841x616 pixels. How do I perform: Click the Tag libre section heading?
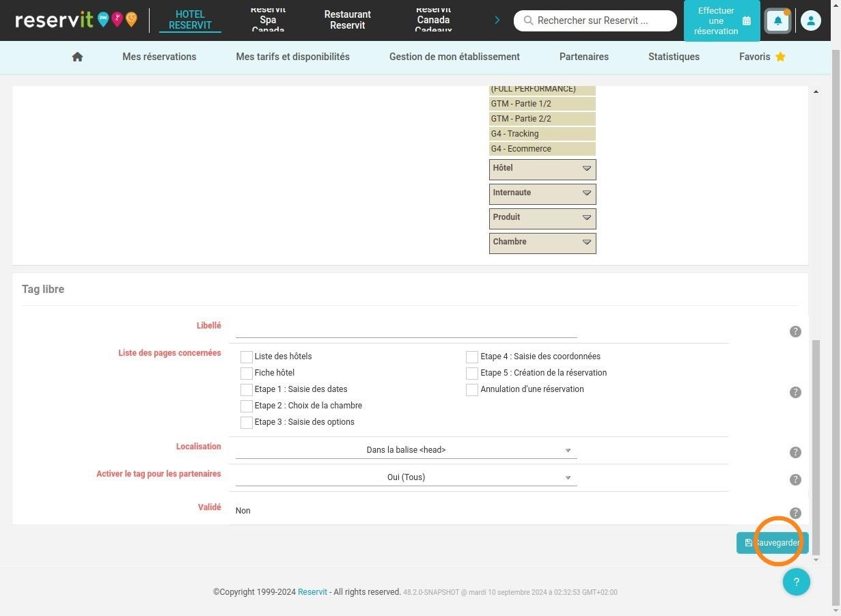[x=43, y=290]
